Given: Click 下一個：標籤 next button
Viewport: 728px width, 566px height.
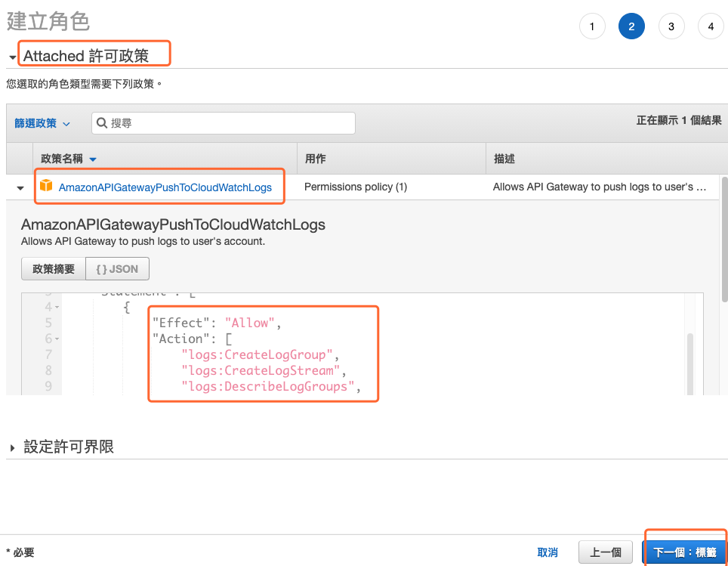Looking at the screenshot, I should (x=685, y=552).
